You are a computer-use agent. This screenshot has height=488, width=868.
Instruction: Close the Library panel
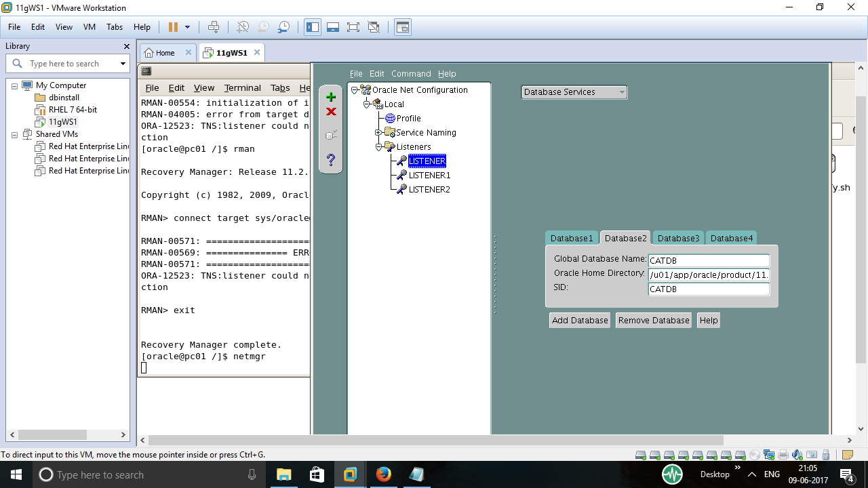click(x=126, y=46)
